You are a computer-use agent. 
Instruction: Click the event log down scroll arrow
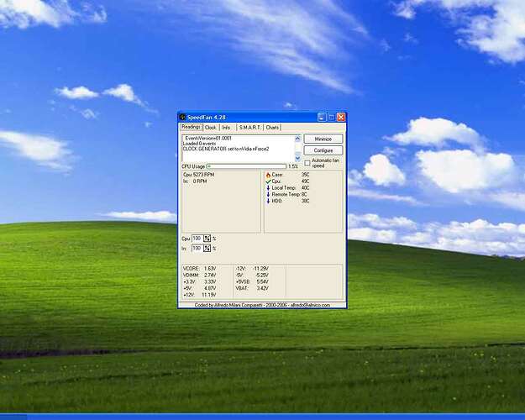tap(297, 158)
